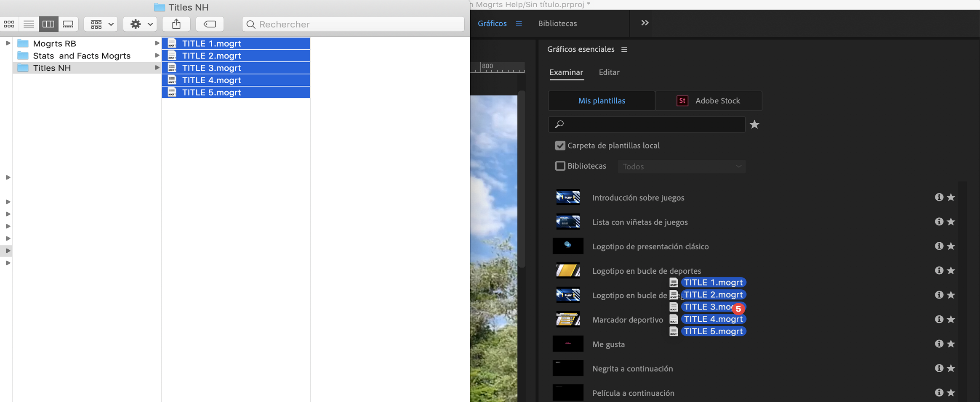Show info for Lista con viñetas de juegos

click(939, 222)
